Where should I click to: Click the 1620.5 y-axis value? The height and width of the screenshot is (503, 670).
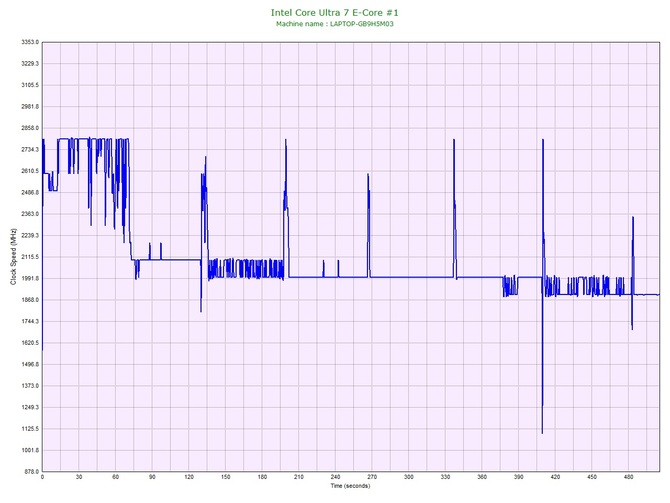click(30, 343)
